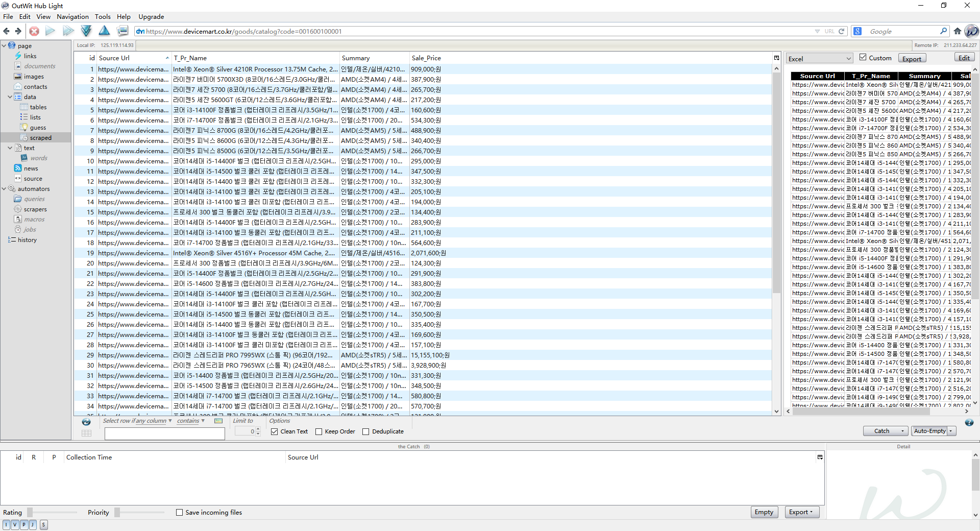This screenshot has height=531, width=980.
Task: Adjust the Priority slider
Action: [x=117, y=512]
